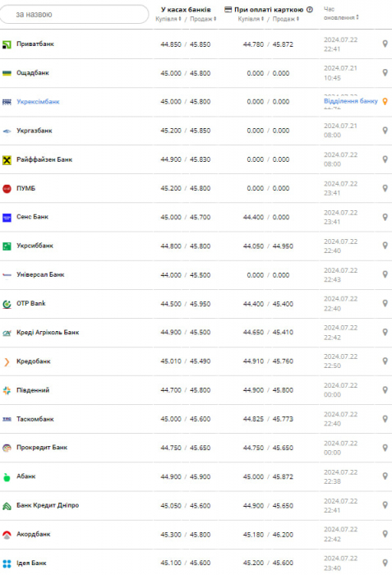Click Ощадбанк update time 10:45
Screen dimensions: 392x575
(332, 78)
